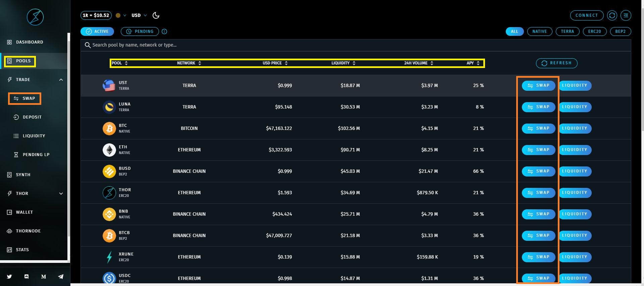Show Active pools
The width and height of the screenshot is (644, 286).
coord(97,31)
